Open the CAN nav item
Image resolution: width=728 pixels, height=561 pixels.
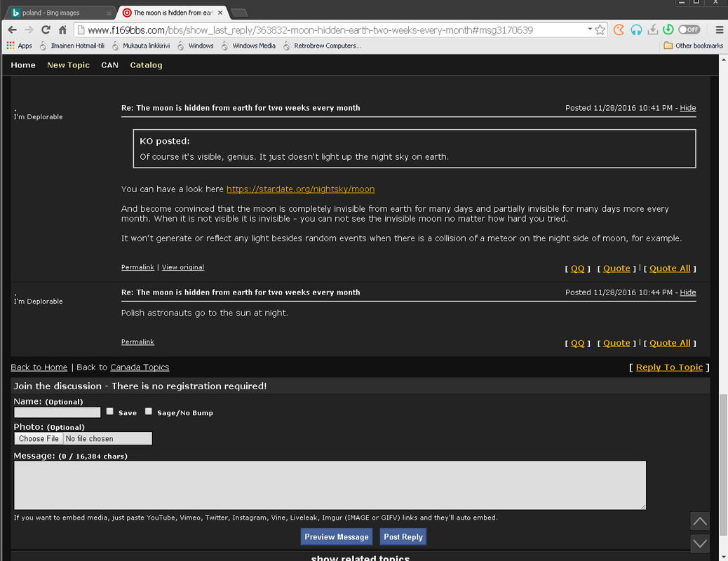tap(110, 65)
